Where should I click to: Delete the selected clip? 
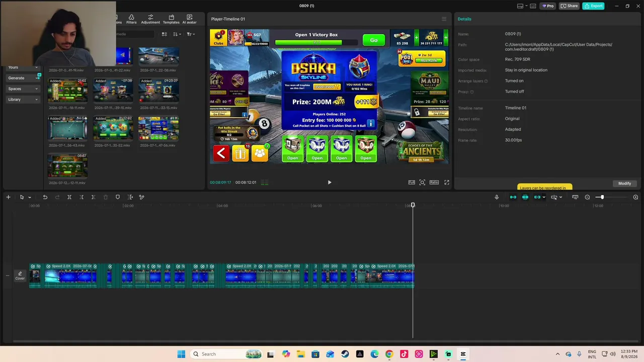click(106, 197)
